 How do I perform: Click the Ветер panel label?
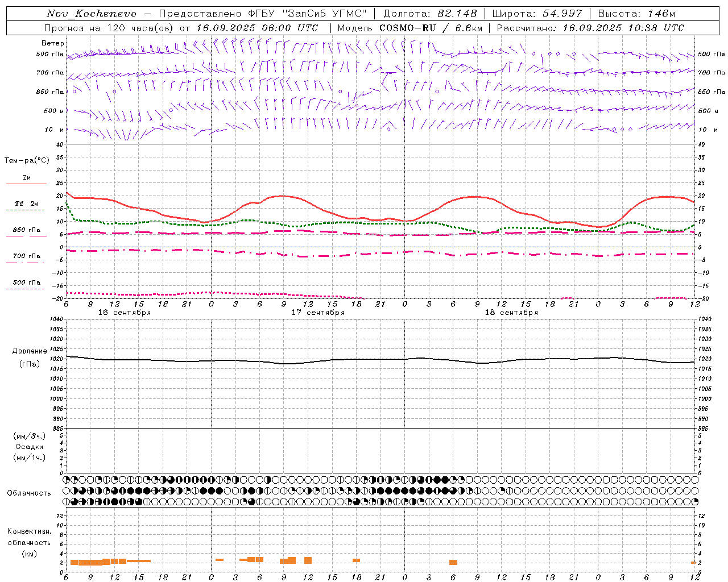coord(53,43)
